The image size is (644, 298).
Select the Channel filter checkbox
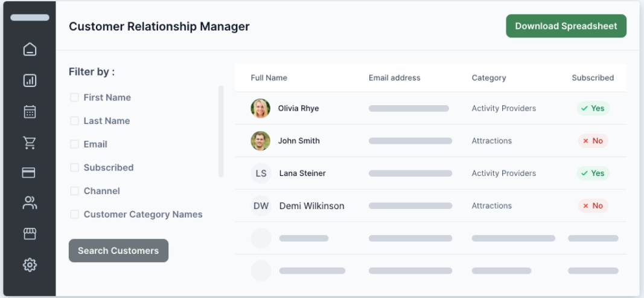pos(74,191)
